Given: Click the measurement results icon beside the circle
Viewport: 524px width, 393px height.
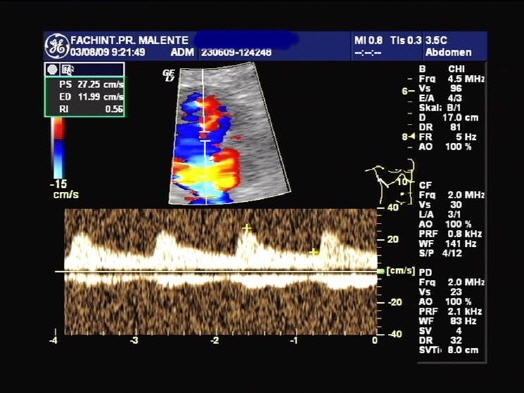Looking at the screenshot, I should 68,70.
